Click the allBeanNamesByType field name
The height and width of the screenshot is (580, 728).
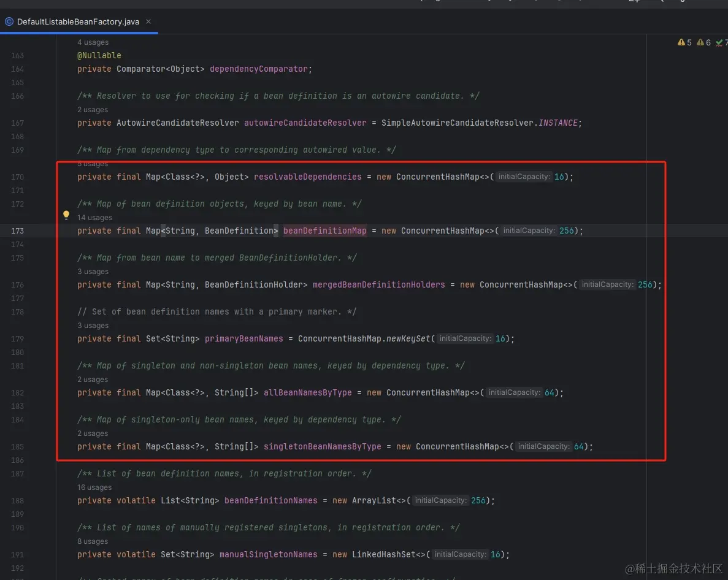click(307, 392)
